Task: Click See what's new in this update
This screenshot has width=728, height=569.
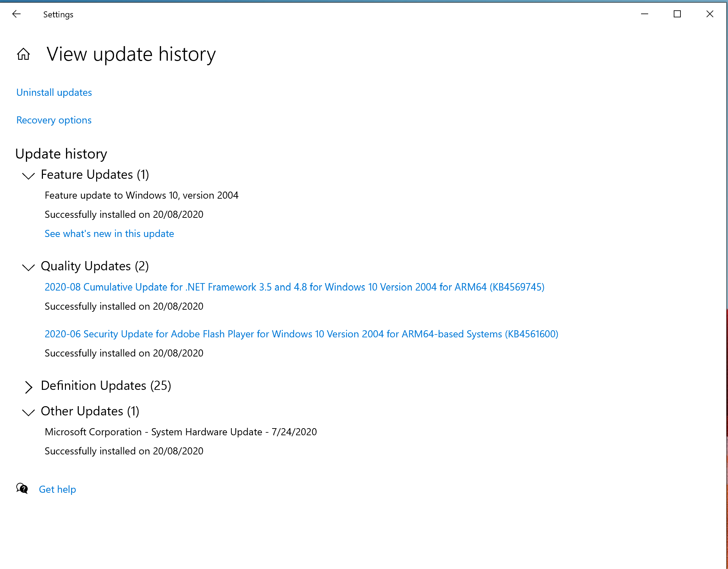Action: (x=109, y=233)
